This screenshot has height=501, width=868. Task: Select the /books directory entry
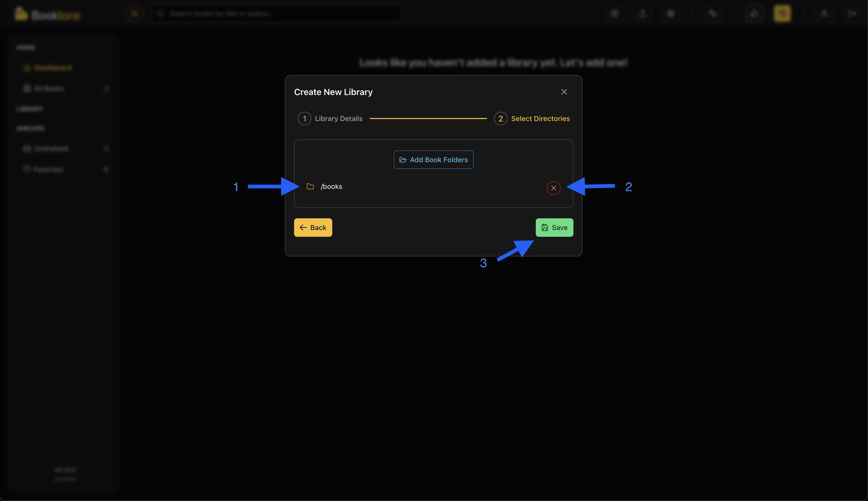[x=332, y=186]
